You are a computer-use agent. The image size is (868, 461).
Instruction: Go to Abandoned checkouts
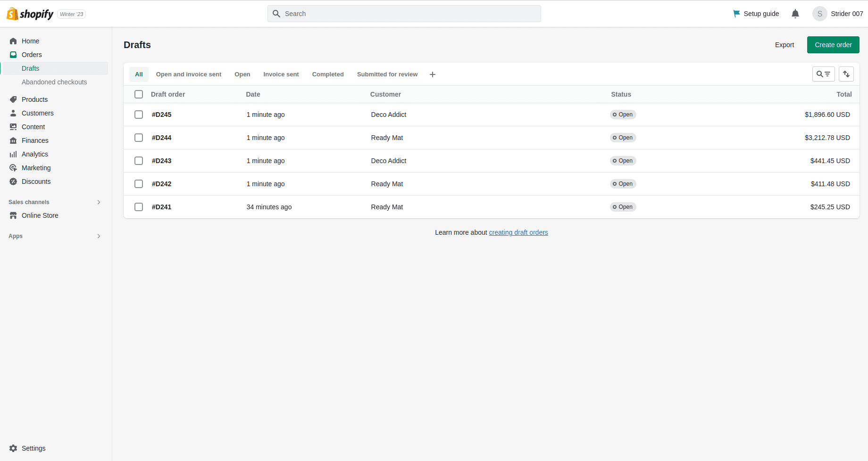point(54,82)
